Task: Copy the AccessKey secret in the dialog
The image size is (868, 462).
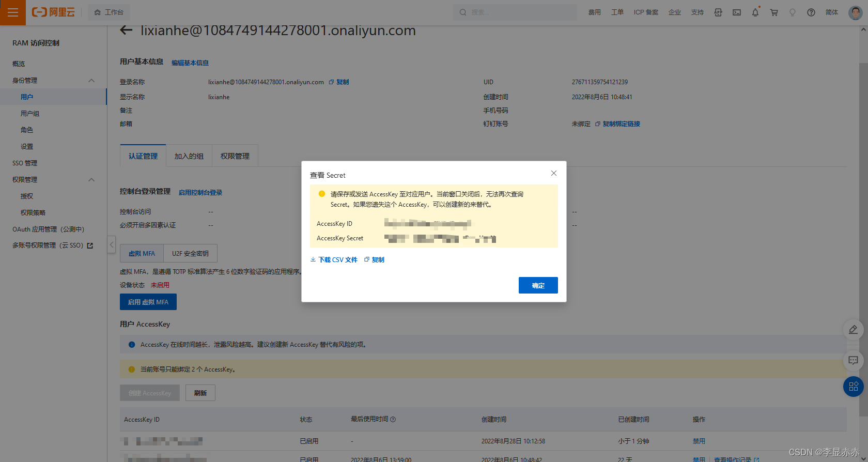Action: click(x=374, y=259)
